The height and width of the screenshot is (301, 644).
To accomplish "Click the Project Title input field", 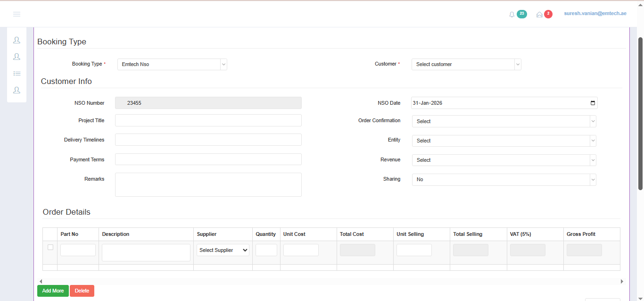I will (x=208, y=120).
